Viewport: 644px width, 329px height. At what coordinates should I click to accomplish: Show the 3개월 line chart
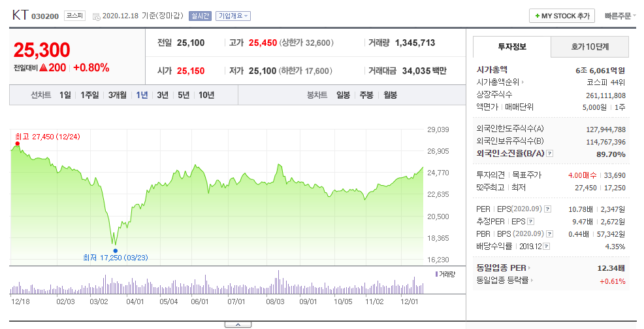click(118, 95)
